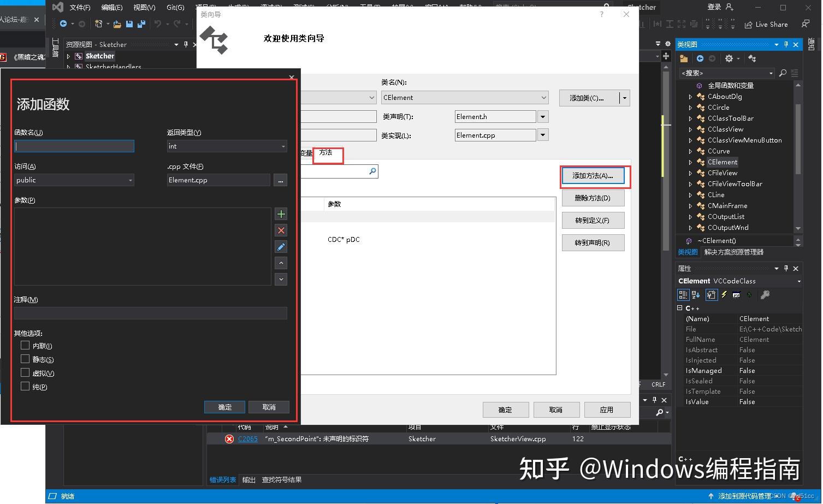Click the 添加方法(A) button
Screen dimensions: 823x504
click(x=594, y=176)
